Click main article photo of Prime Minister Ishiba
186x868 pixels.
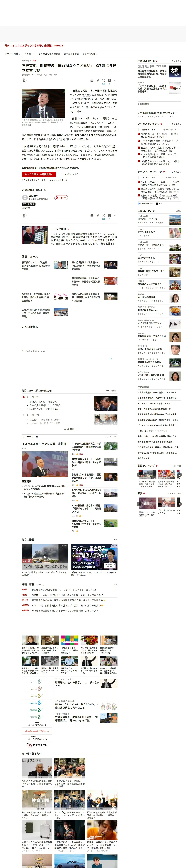[44, 103]
